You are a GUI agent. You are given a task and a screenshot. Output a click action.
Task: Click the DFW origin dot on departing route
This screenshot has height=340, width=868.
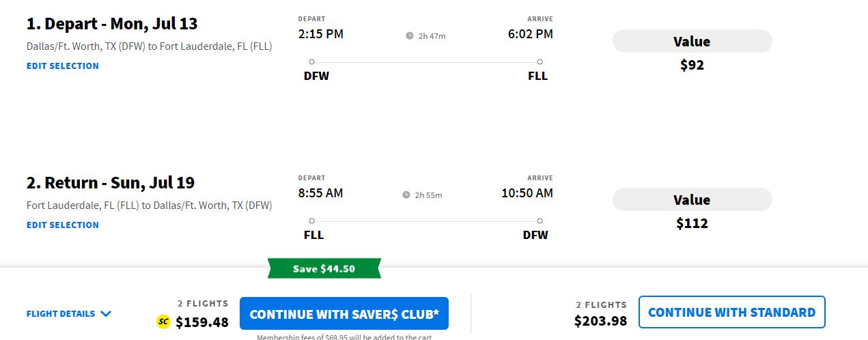tap(312, 62)
